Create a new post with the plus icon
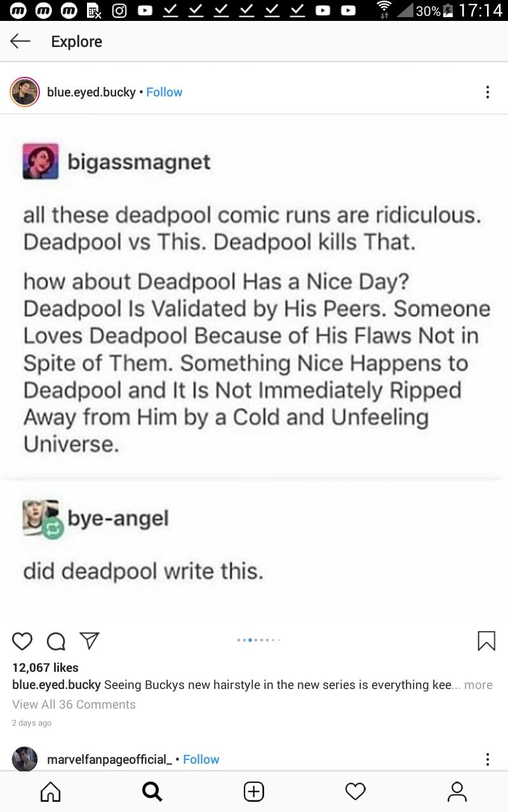The width and height of the screenshot is (508, 812). tap(254, 791)
